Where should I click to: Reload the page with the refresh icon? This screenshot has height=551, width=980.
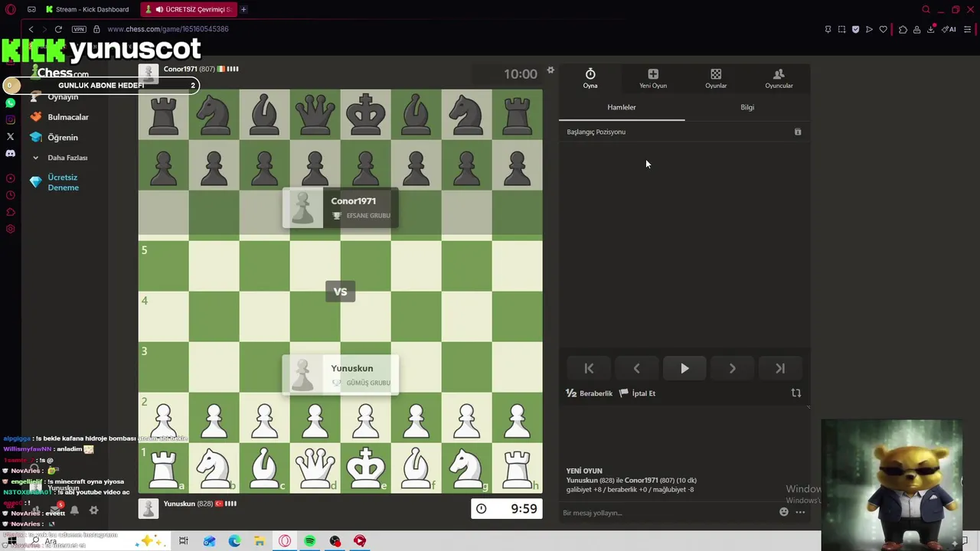point(58,29)
